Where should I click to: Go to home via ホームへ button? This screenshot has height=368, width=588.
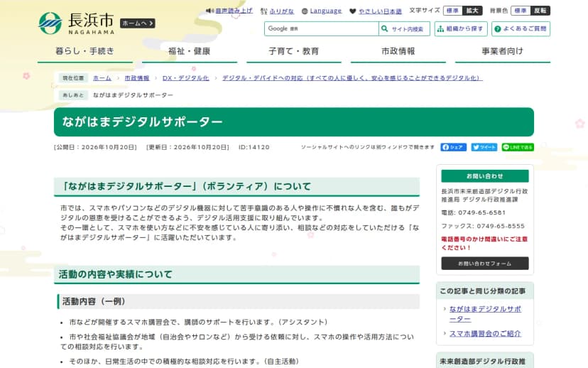137,23
